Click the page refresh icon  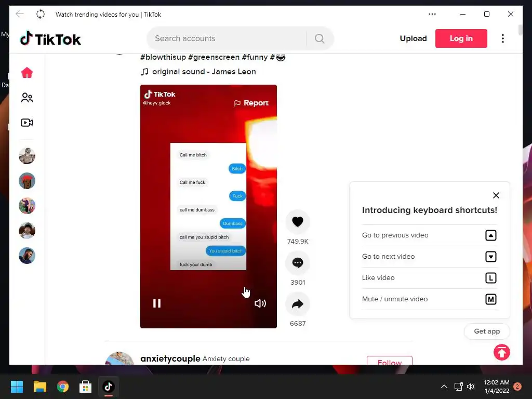tap(41, 14)
